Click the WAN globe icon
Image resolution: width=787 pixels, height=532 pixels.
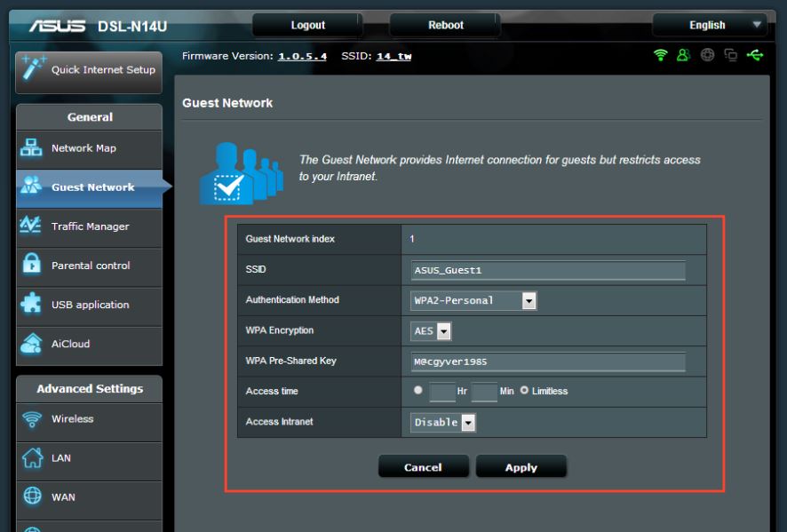coord(33,496)
